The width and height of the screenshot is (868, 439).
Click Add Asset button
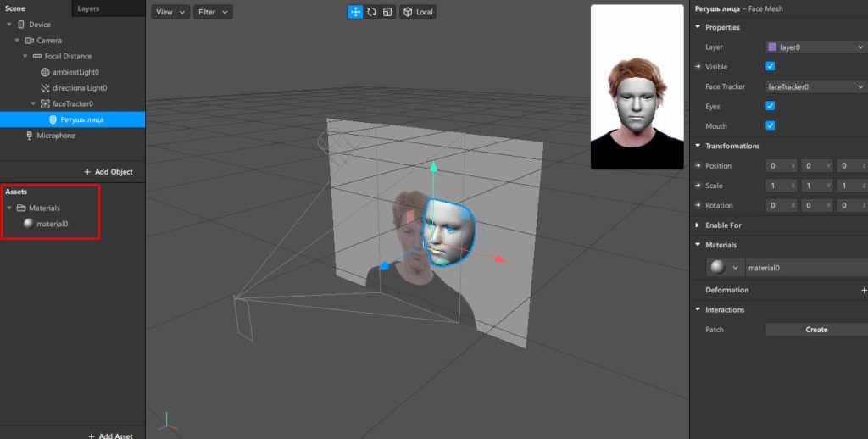tap(110, 436)
